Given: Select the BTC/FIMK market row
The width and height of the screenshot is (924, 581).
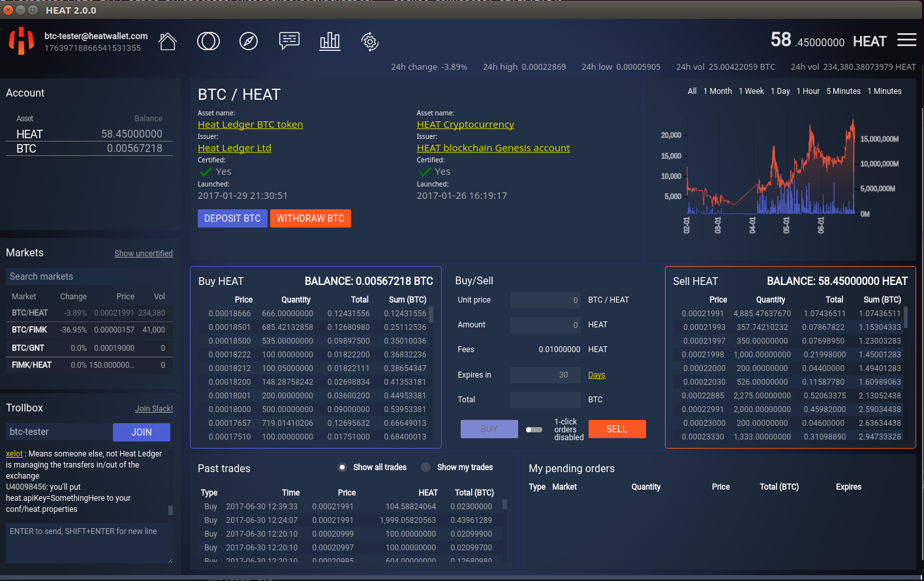Looking at the screenshot, I should (89, 330).
